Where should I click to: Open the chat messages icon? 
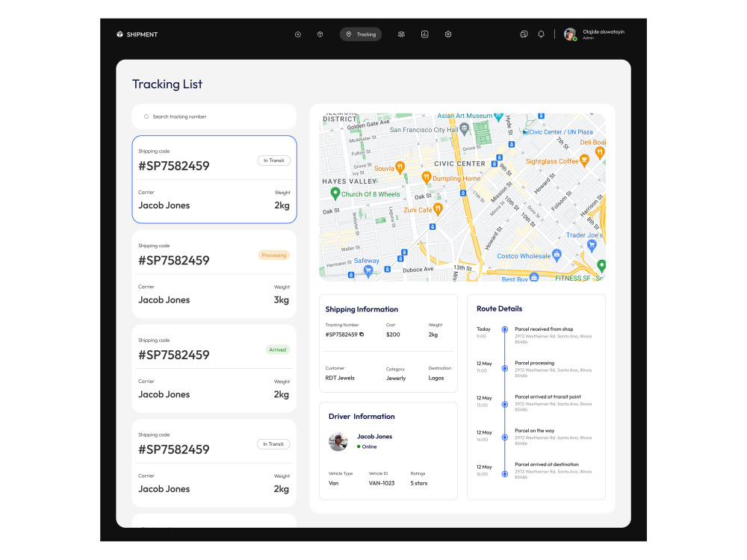[524, 34]
